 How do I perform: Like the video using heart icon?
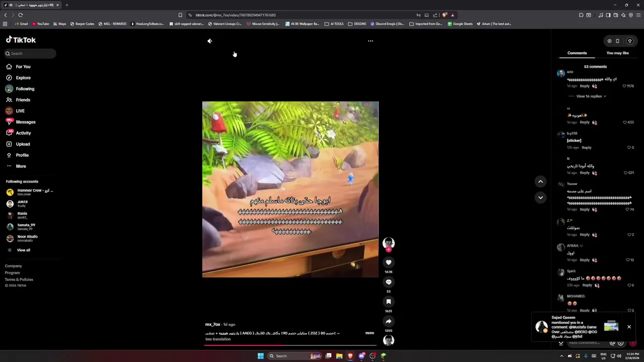388,262
